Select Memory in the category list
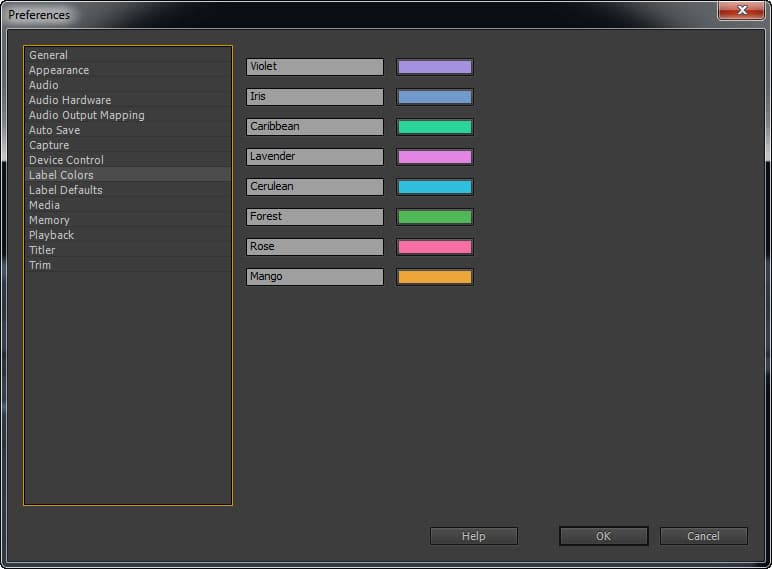772x569 pixels. [x=128, y=220]
